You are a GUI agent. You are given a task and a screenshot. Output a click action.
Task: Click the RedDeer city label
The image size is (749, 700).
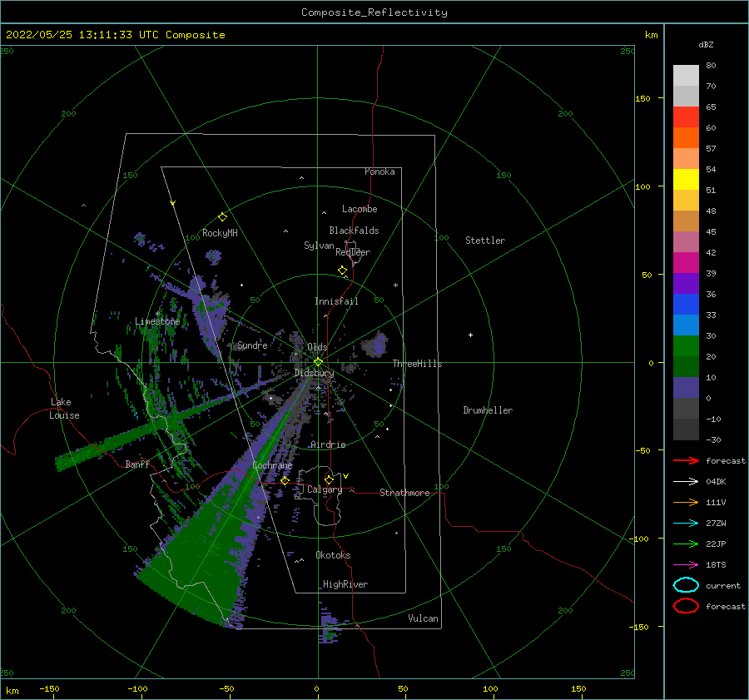coord(353,252)
